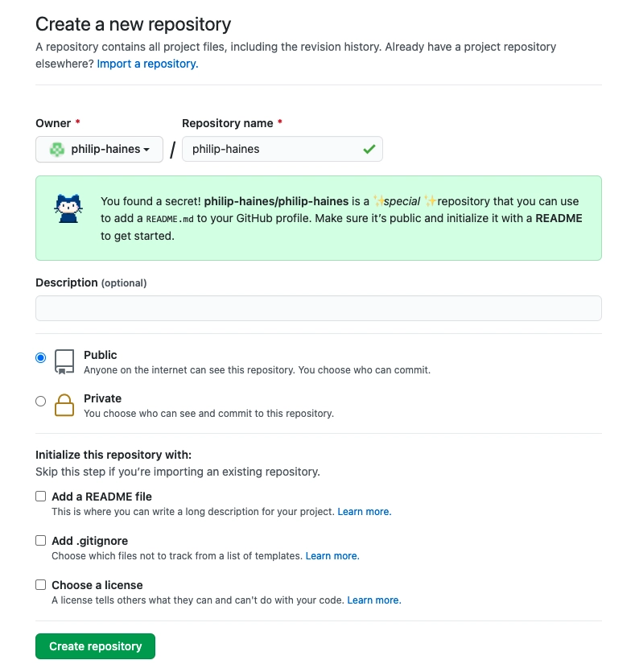The width and height of the screenshot is (635, 672).
Task: Click inside the Description text field
Action: [x=319, y=308]
